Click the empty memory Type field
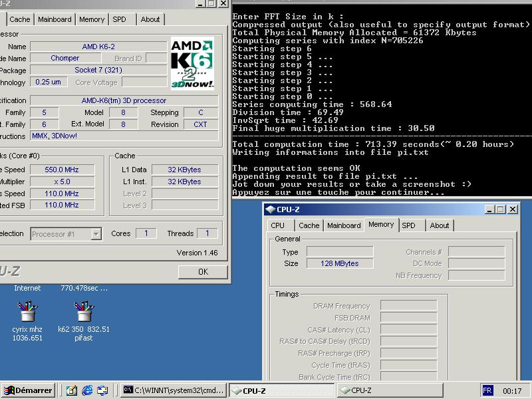Viewport: 532px width, 399px height. pos(340,251)
